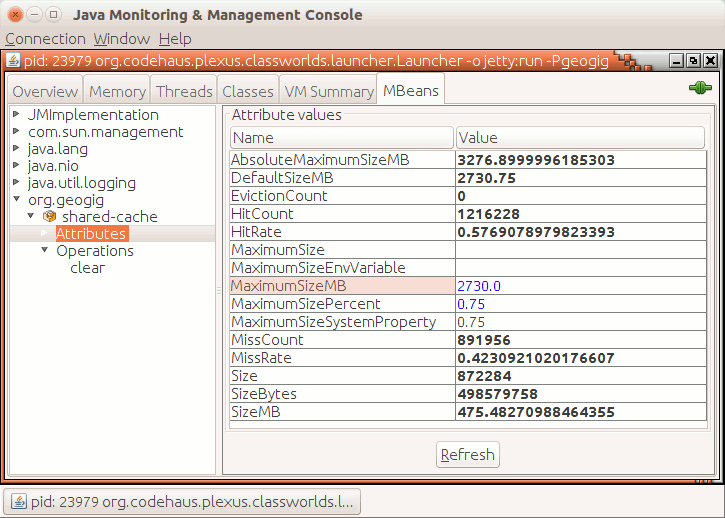
Task: Collapse the shared-cache node arrow
Action: [31, 216]
